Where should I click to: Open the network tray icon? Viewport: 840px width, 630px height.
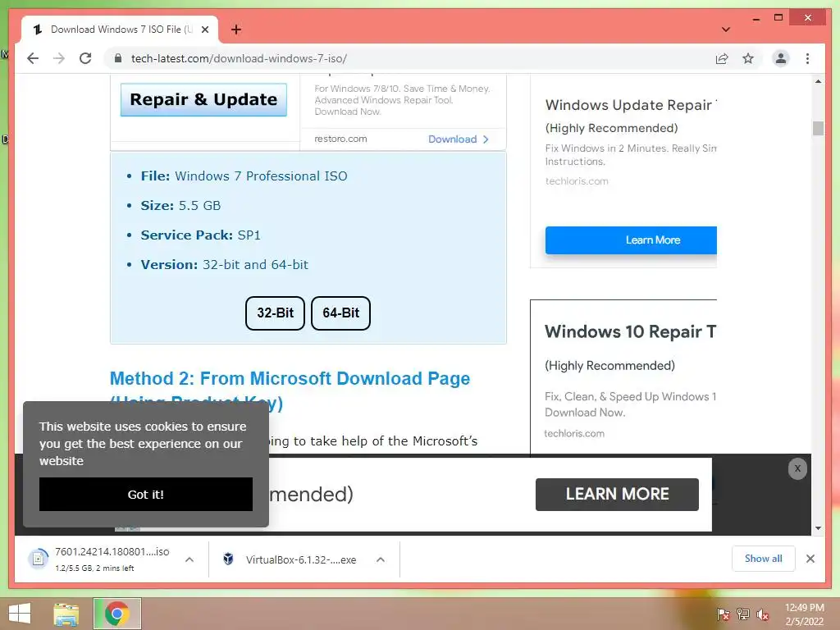[743, 614]
